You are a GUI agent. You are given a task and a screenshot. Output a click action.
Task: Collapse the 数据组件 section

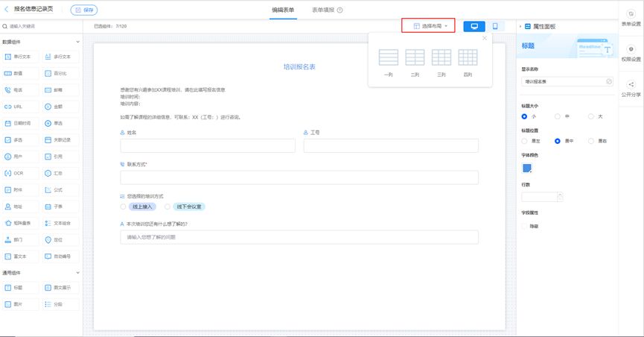(x=77, y=42)
